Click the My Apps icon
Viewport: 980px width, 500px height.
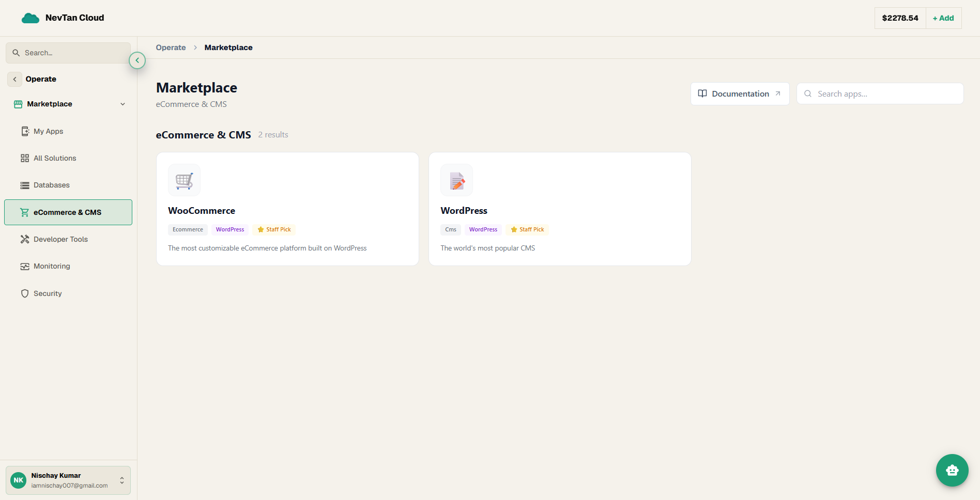(25, 131)
